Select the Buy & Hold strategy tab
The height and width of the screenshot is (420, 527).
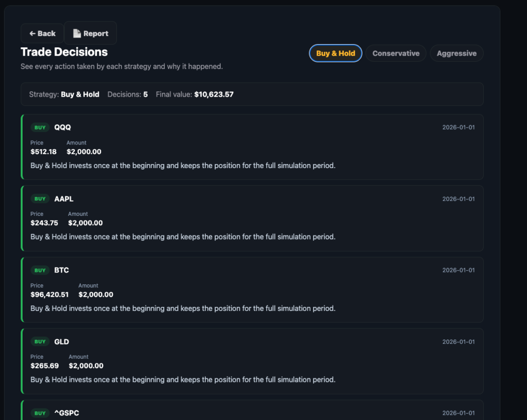pos(336,53)
